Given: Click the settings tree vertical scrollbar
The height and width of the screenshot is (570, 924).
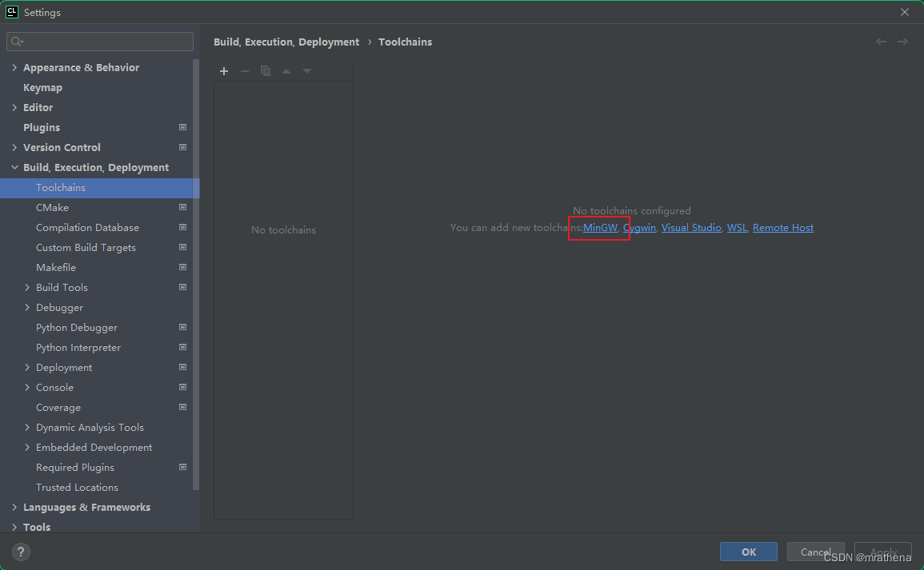Looking at the screenshot, I should coord(196,274).
